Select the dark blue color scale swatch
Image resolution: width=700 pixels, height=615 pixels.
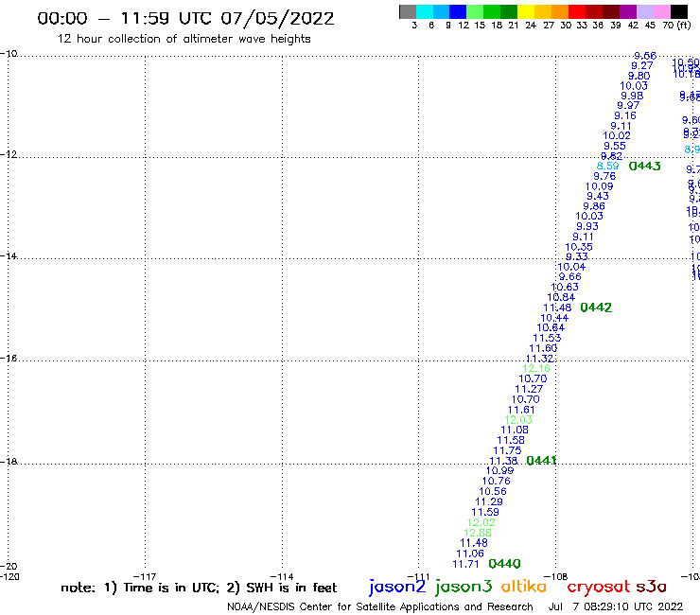[458, 11]
